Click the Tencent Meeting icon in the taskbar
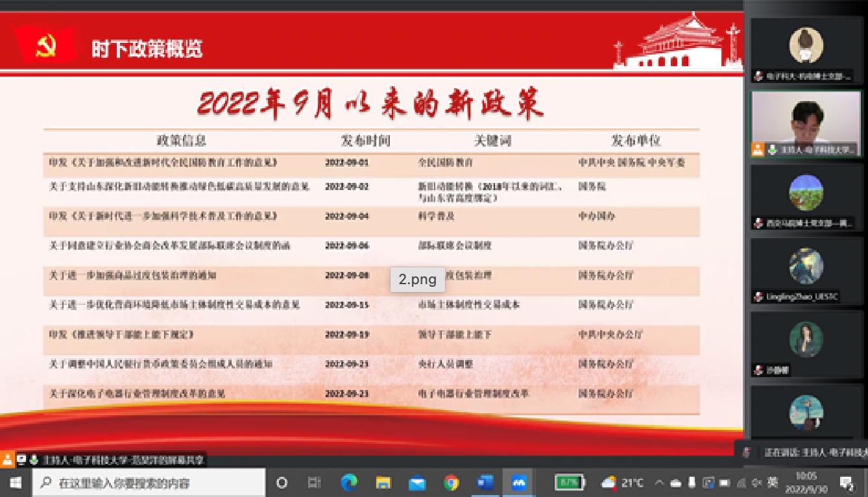 (518, 482)
